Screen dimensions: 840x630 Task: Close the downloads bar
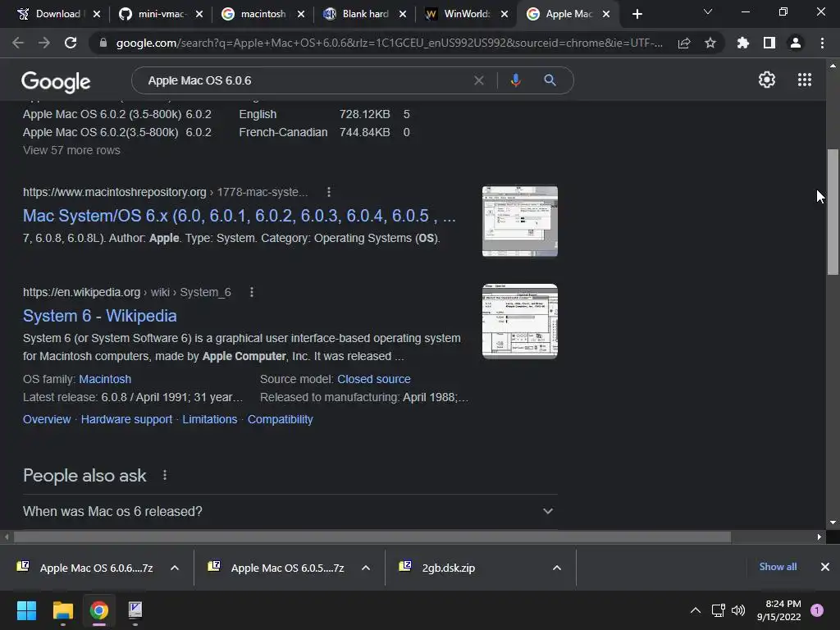pos(825,567)
